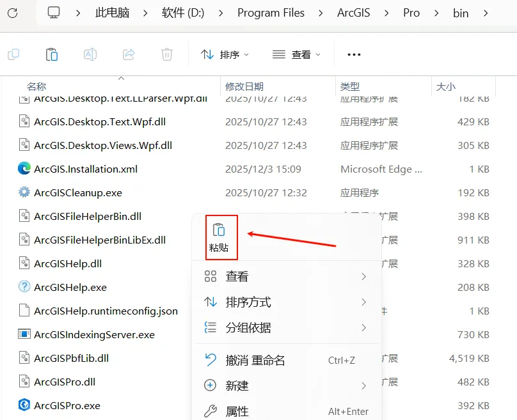Navigate to 此电脑 in the address bar

click(x=112, y=13)
